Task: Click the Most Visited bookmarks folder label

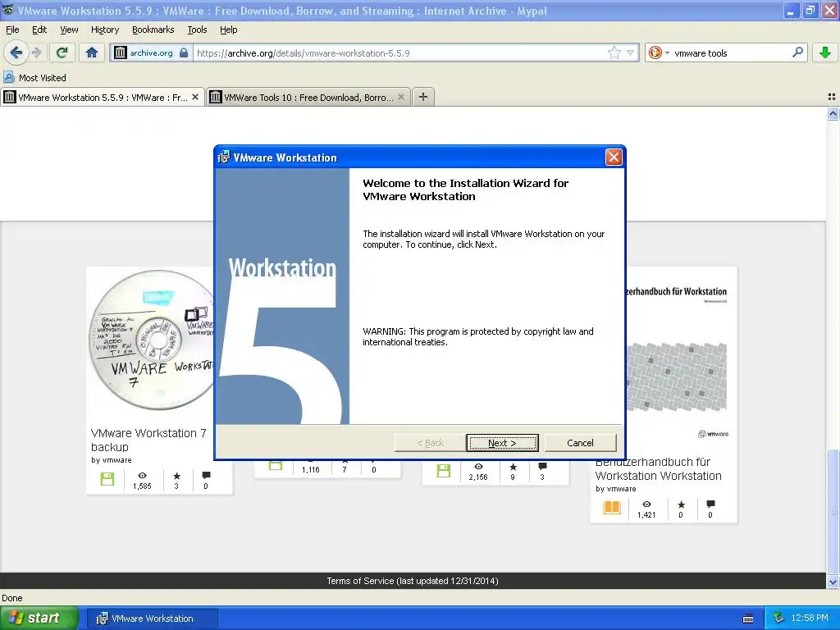Action: click(x=43, y=78)
